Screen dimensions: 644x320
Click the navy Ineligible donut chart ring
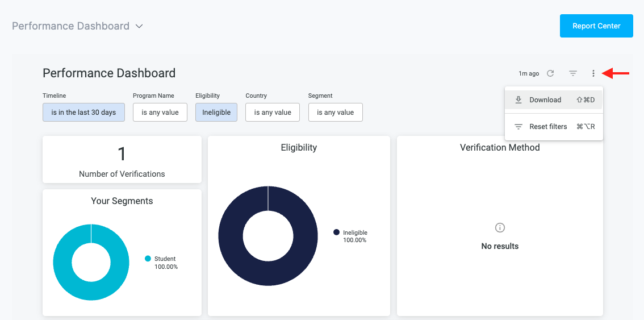pos(231,235)
